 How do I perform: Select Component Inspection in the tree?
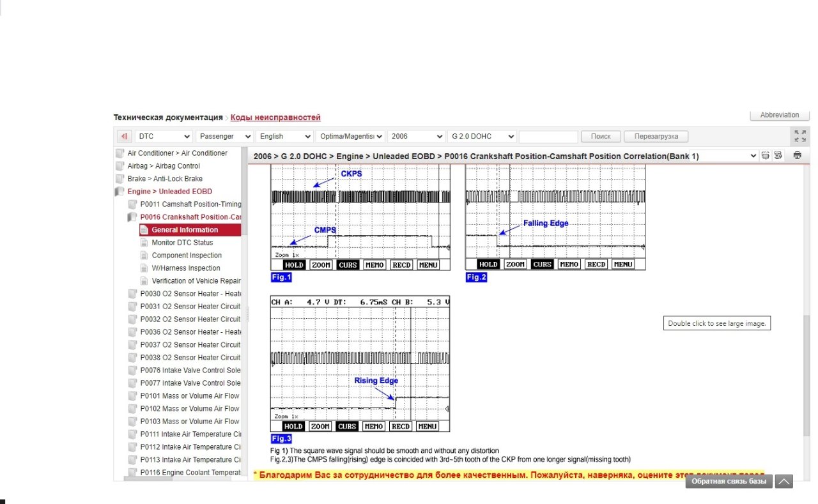[187, 256]
